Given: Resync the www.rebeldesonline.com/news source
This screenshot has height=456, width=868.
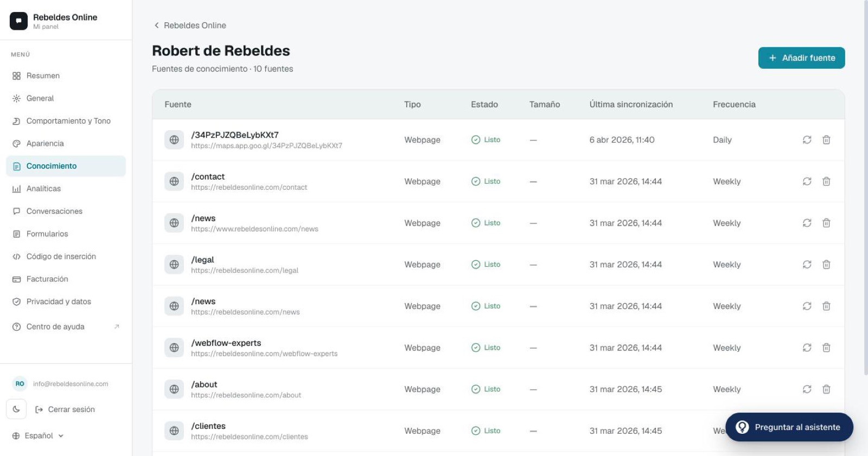Looking at the screenshot, I should click(x=807, y=223).
